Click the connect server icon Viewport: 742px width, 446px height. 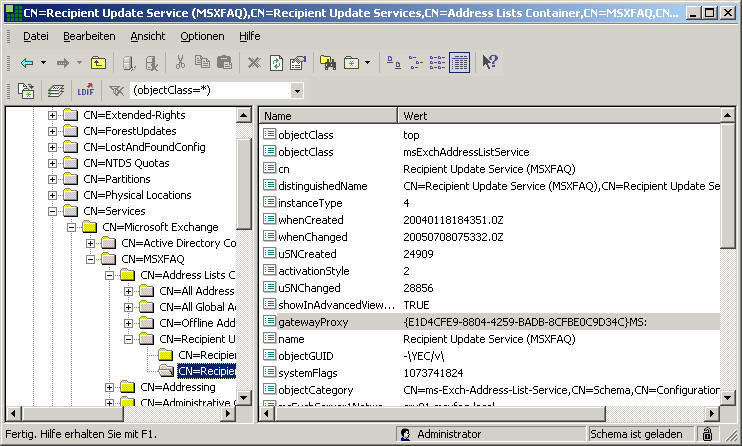pos(129,62)
